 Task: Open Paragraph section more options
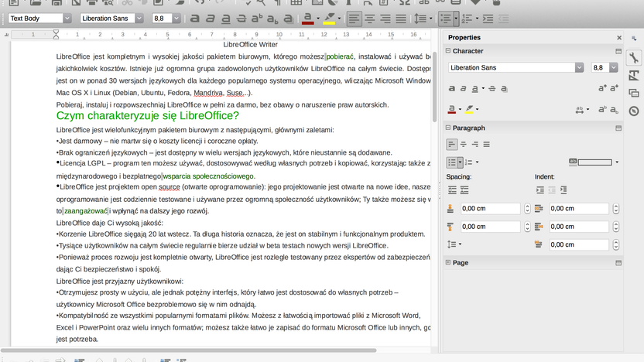(618, 128)
